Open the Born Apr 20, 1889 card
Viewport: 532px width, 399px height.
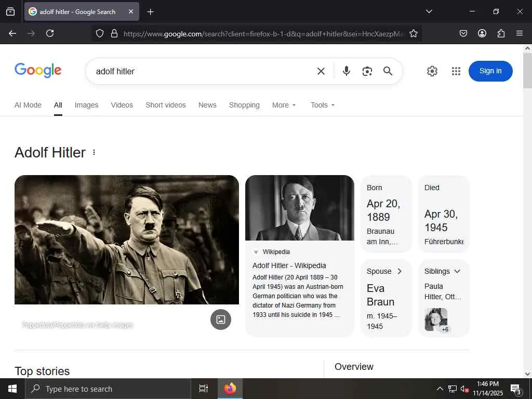click(386, 214)
